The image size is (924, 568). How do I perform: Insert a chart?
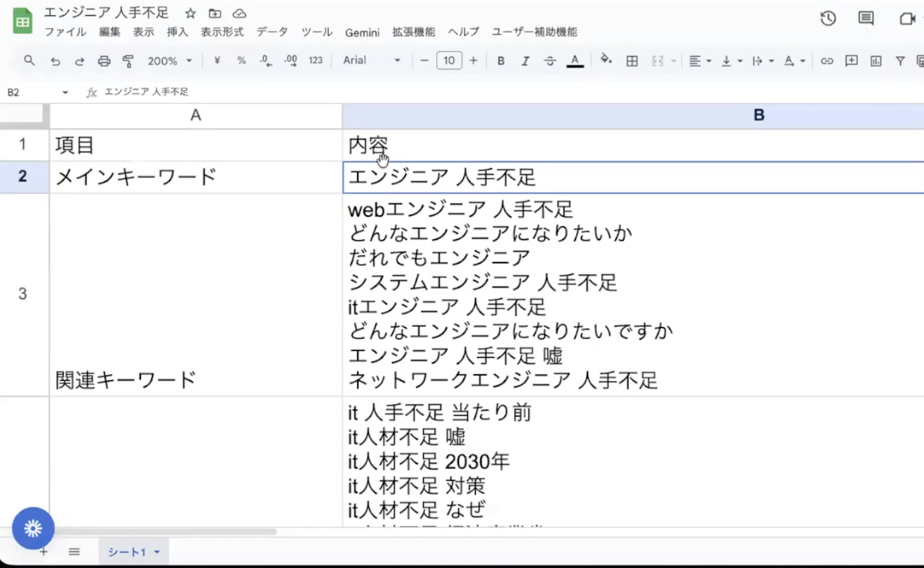(875, 61)
